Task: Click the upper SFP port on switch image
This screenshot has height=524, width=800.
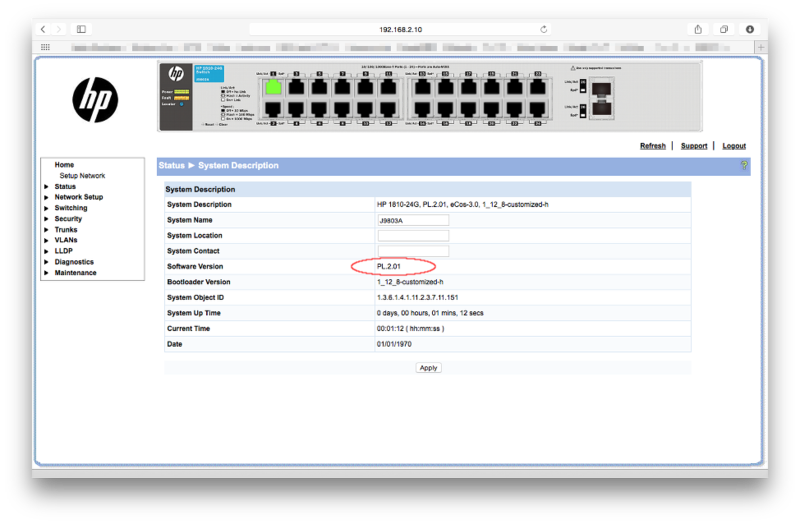Action: 602,89
